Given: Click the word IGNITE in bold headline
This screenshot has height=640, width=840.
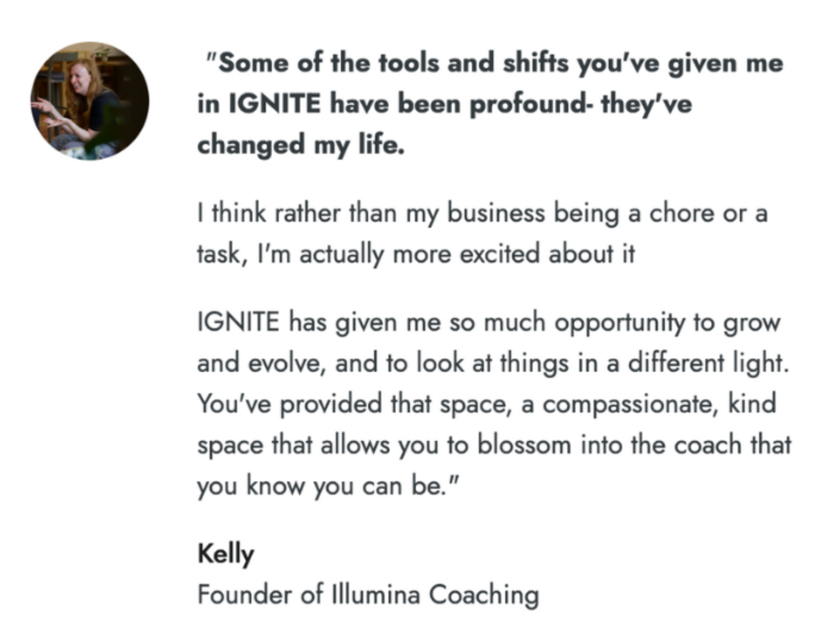Looking at the screenshot, I should [275, 104].
